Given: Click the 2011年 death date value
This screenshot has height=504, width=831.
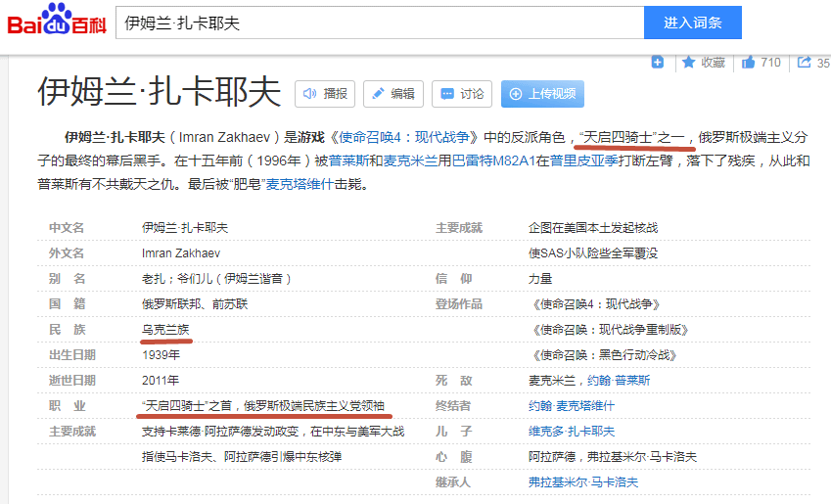Looking at the screenshot, I should [161, 381].
